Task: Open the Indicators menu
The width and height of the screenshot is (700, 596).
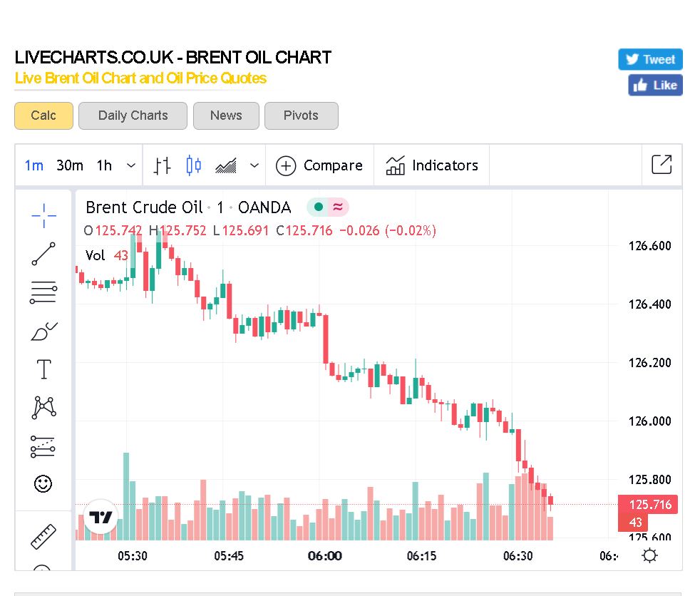Action: [432, 165]
